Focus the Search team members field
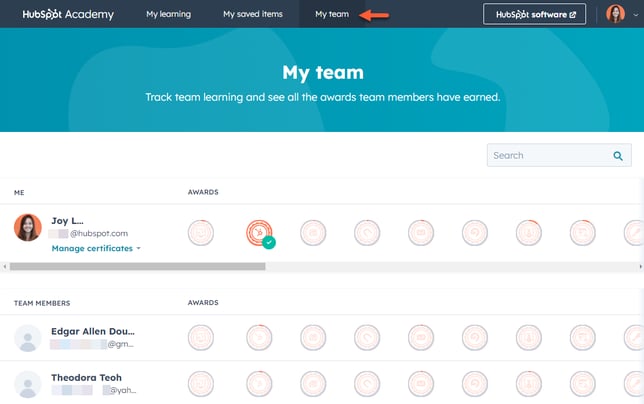Screen dimensions: 644x404 coord(559,155)
